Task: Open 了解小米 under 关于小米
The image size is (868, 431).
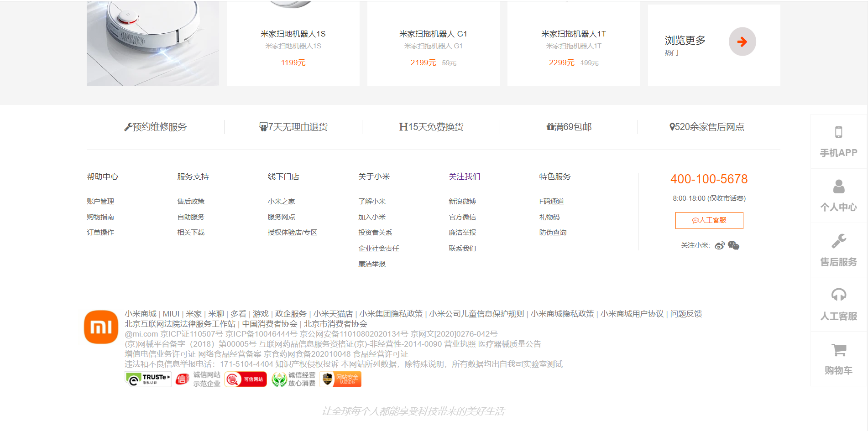Action: (x=372, y=201)
